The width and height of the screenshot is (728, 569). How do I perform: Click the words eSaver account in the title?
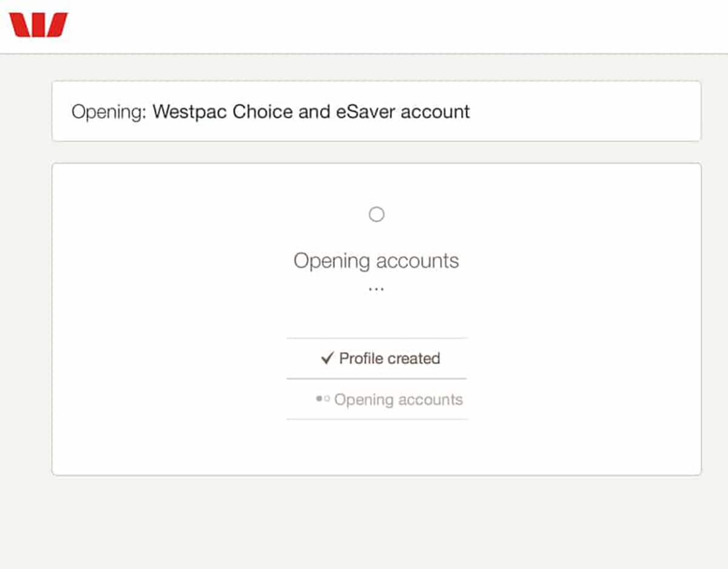[403, 112]
